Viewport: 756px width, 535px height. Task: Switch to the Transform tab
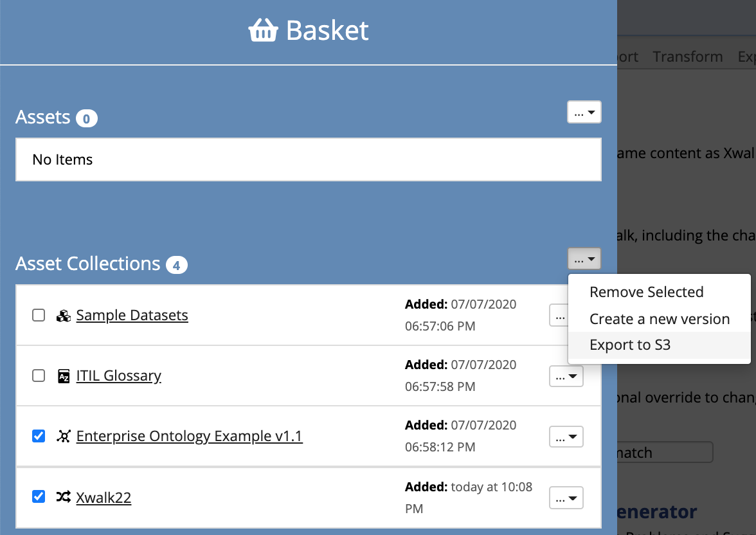687,57
